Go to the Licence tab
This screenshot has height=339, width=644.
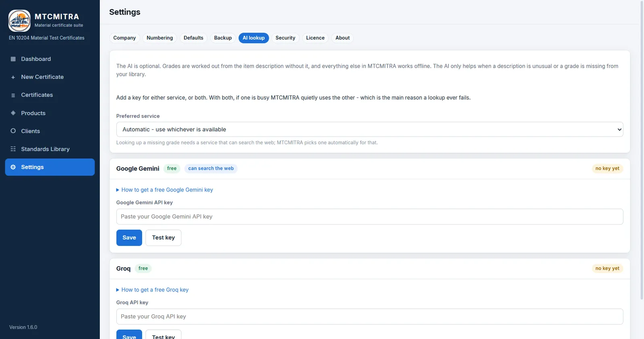point(315,38)
